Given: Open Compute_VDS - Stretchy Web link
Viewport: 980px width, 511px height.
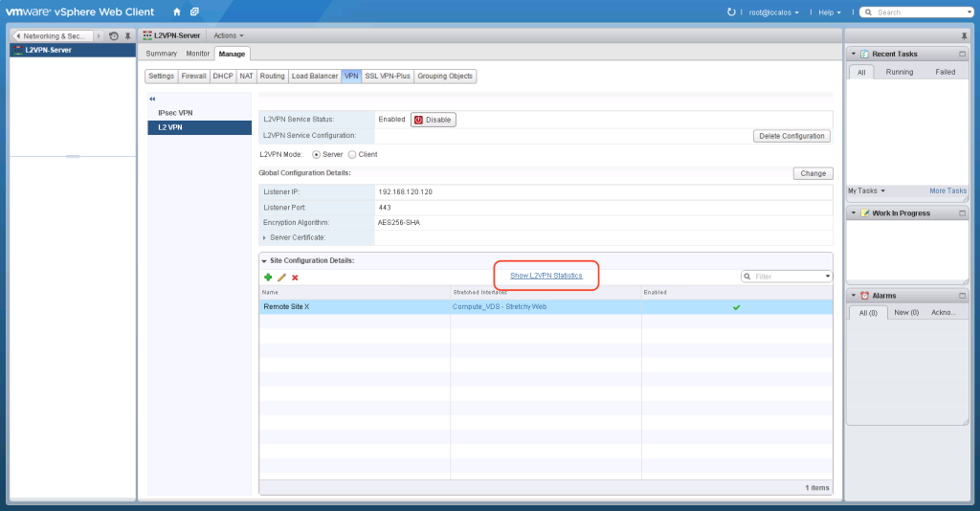Looking at the screenshot, I should (500, 307).
